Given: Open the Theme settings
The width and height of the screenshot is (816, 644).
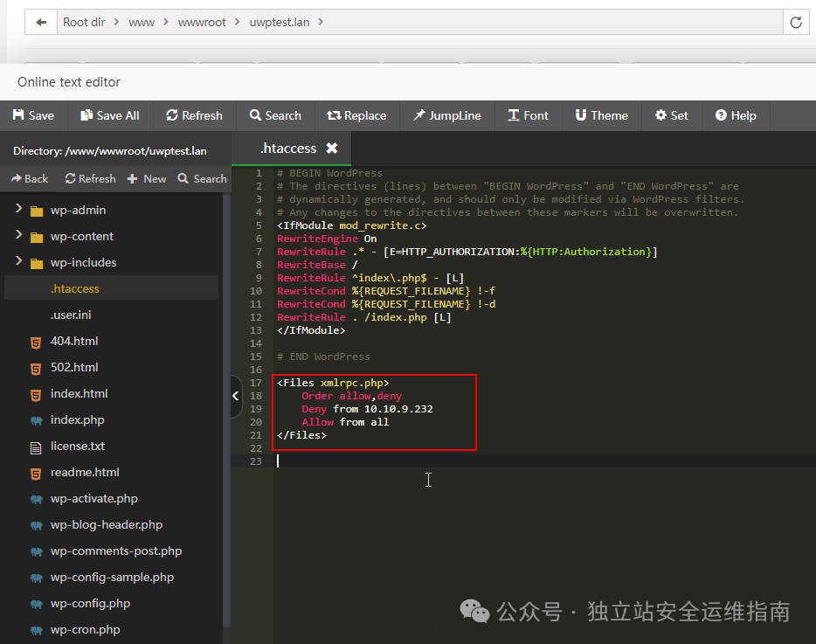Looking at the screenshot, I should click(602, 115).
